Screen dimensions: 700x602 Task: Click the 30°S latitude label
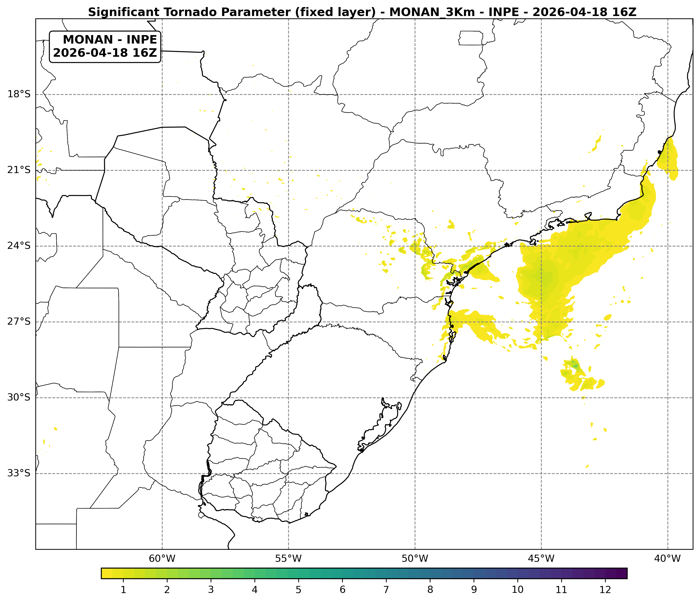pyautogui.click(x=19, y=397)
